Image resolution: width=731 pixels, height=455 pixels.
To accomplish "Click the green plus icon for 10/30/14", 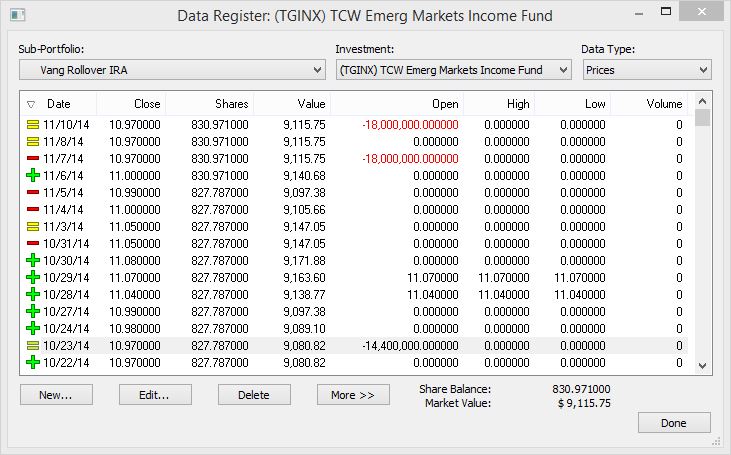I will point(33,261).
